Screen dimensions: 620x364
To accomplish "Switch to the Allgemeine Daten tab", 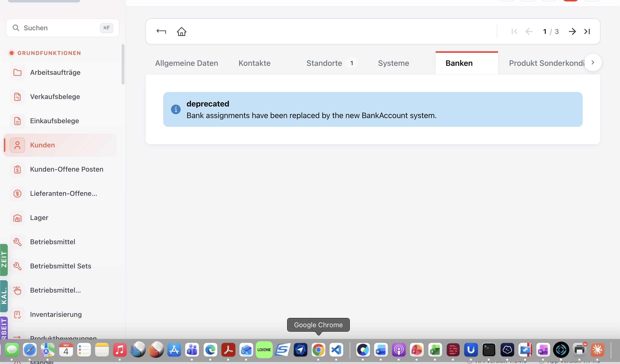I will pos(186,63).
